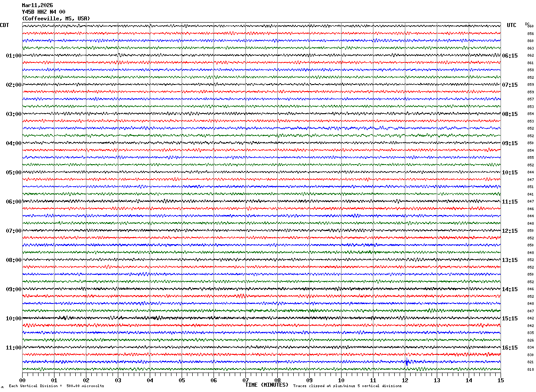The height and width of the screenshot is (392, 536).
Task: Select the 01:00 CDT row label
Action: click(13, 56)
